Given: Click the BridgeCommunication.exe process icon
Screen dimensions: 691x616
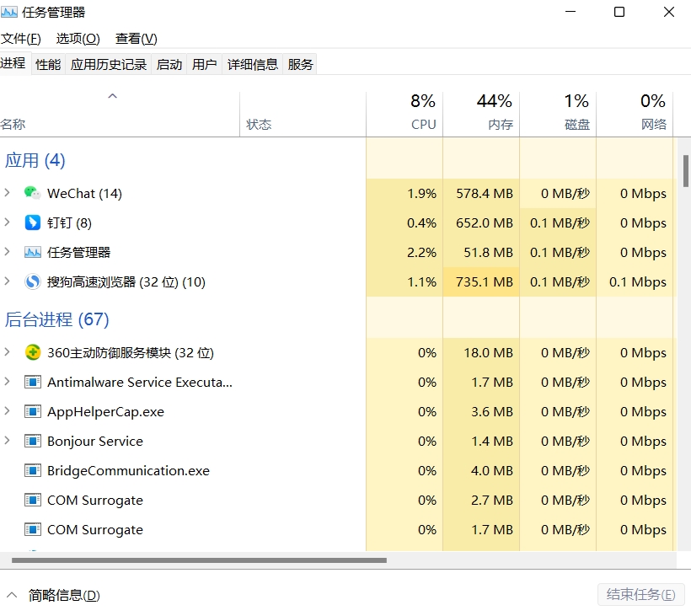Looking at the screenshot, I should click(32, 470).
